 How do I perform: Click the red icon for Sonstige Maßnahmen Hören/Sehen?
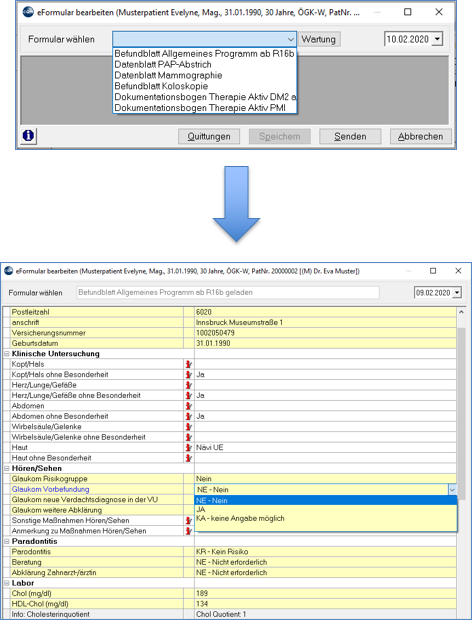click(x=189, y=521)
